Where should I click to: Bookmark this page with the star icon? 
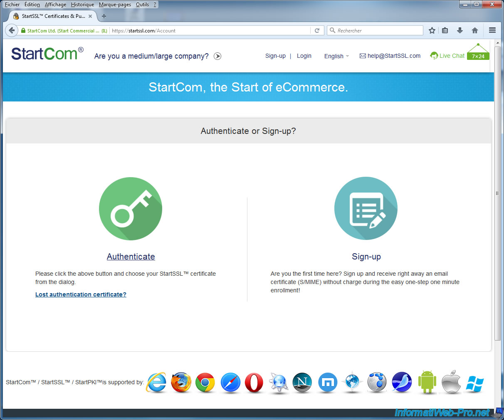[432, 30]
